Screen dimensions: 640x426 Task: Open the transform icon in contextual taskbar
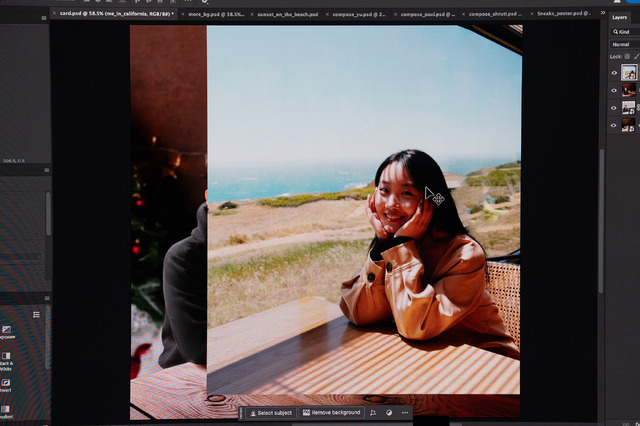tap(373, 413)
